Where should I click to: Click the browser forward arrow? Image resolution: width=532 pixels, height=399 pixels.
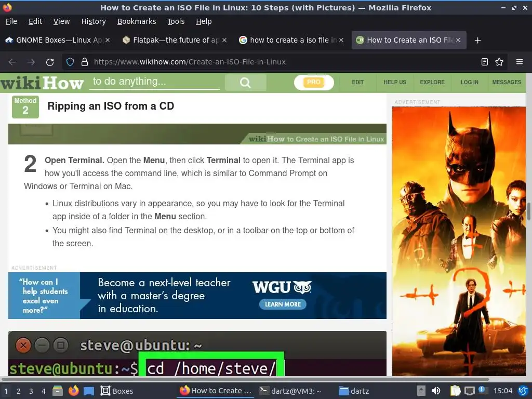[x=31, y=62]
